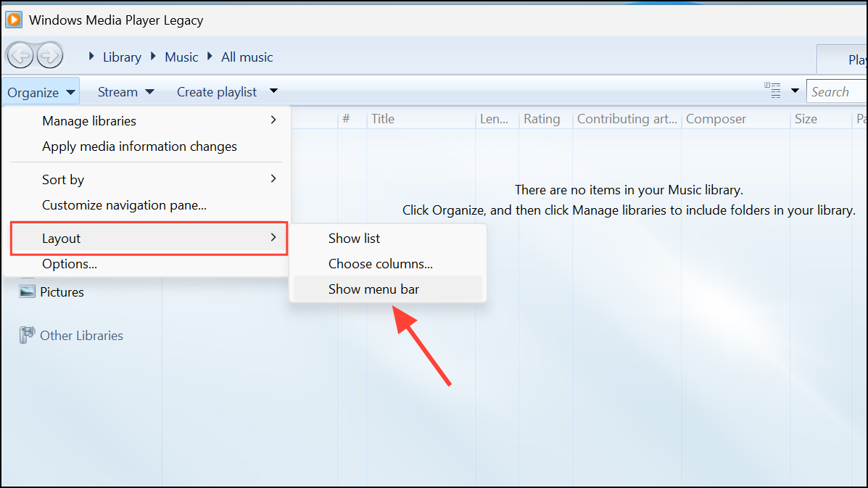Click Contributing artist column header

pyautogui.click(x=627, y=119)
